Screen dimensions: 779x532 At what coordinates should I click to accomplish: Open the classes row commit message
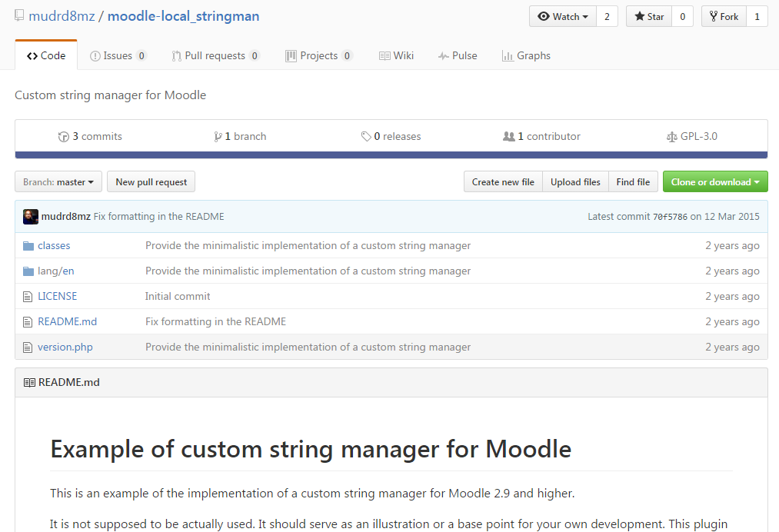[308, 245]
